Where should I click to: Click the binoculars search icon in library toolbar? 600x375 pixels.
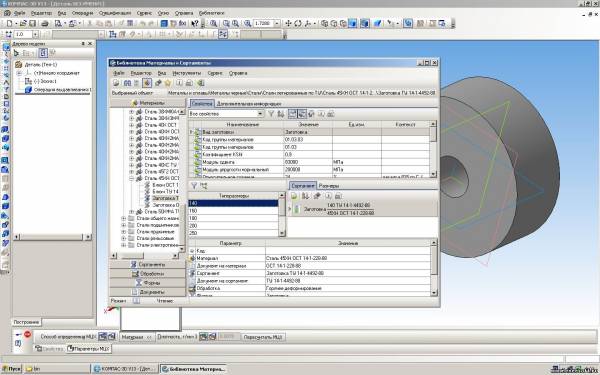coord(127,83)
